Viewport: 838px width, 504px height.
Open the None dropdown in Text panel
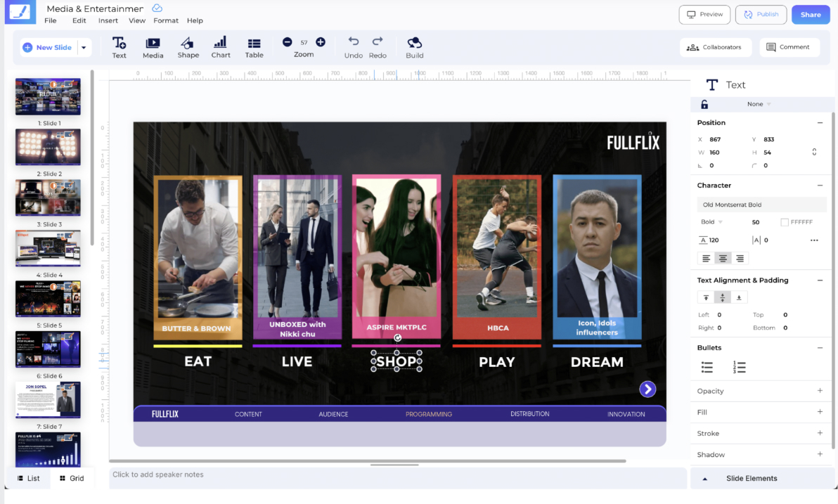click(759, 104)
